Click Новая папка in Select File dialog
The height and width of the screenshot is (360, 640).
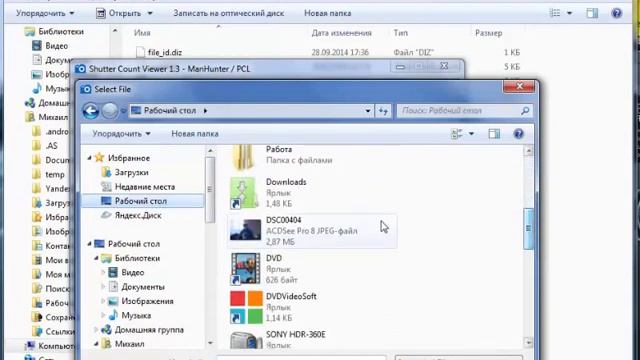point(195,134)
